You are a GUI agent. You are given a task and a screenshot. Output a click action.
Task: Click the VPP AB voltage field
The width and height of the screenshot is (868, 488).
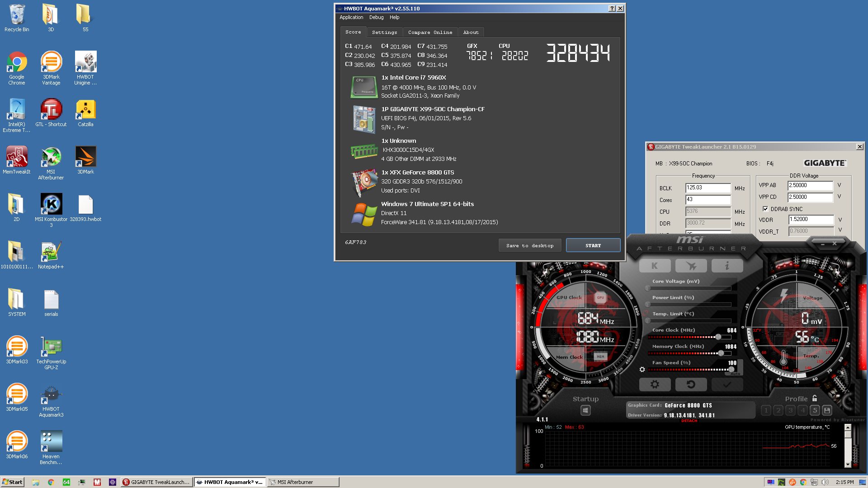810,185
